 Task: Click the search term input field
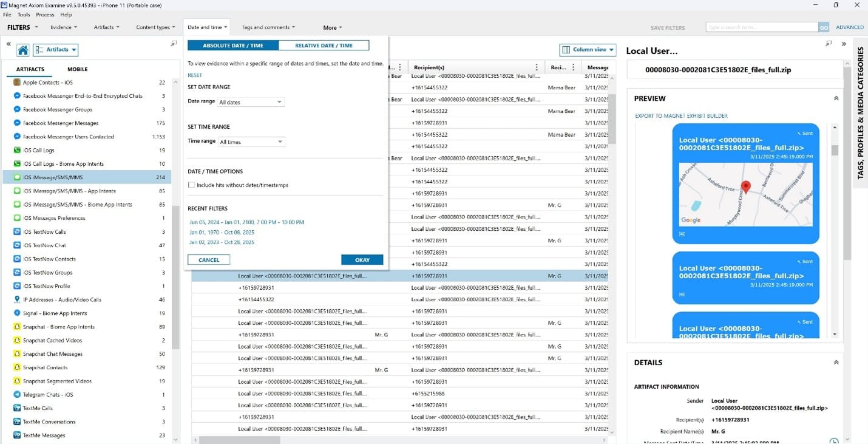(x=759, y=27)
